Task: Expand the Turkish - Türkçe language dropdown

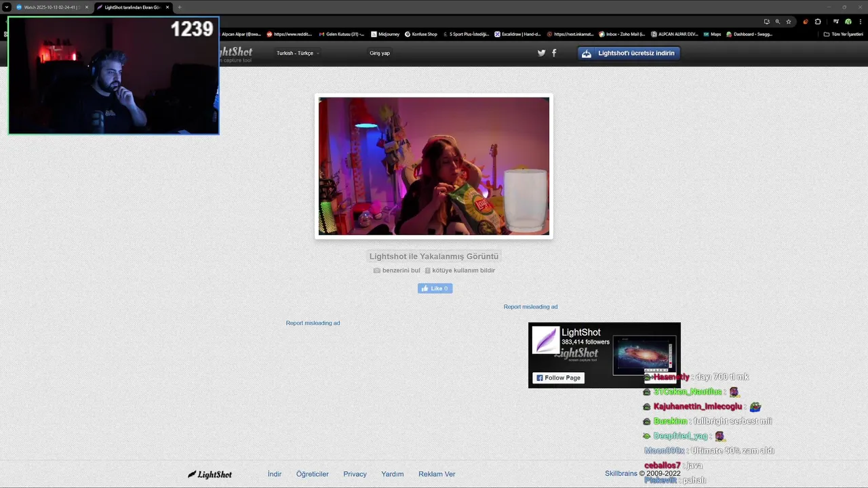Action: pyautogui.click(x=298, y=53)
